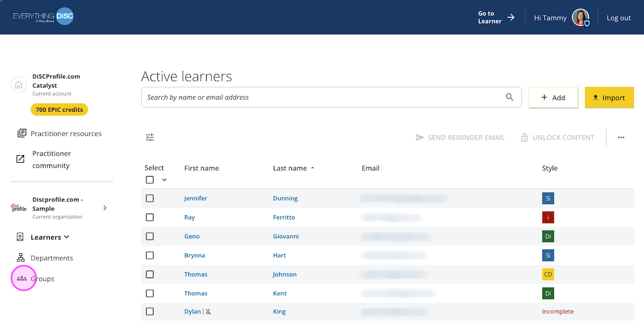Open the Jennifer first name link
Screen dimensions: 644x321
click(195, 198)
